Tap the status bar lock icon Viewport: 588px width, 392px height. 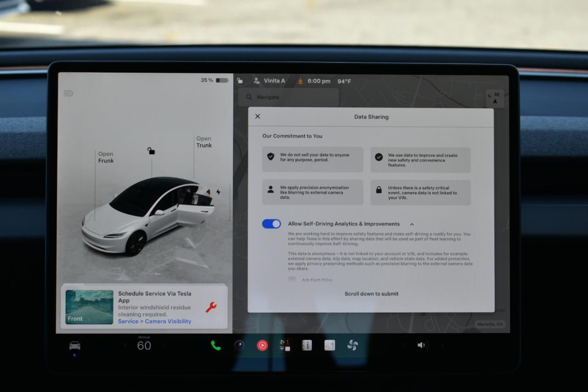point(240,80)
